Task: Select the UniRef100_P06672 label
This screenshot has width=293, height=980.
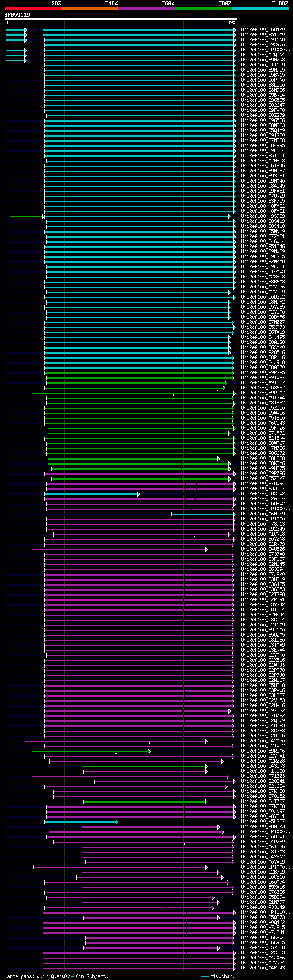Action: (263, 454)
